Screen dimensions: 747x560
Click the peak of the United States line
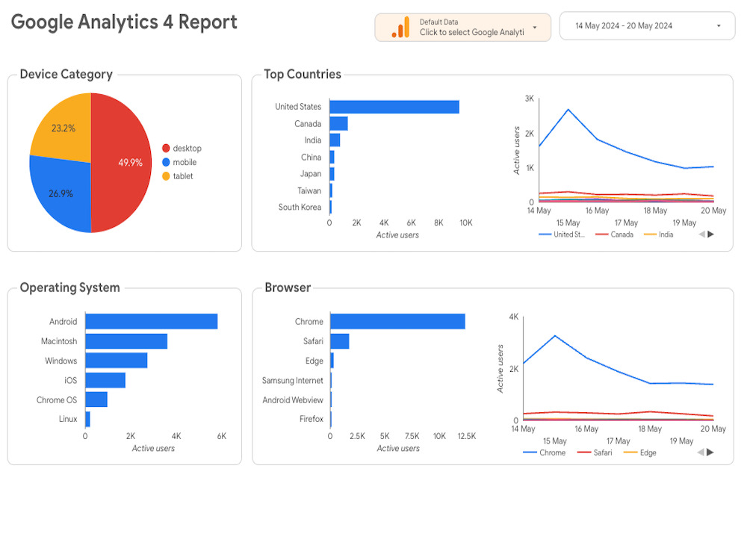tap(568, 110)
